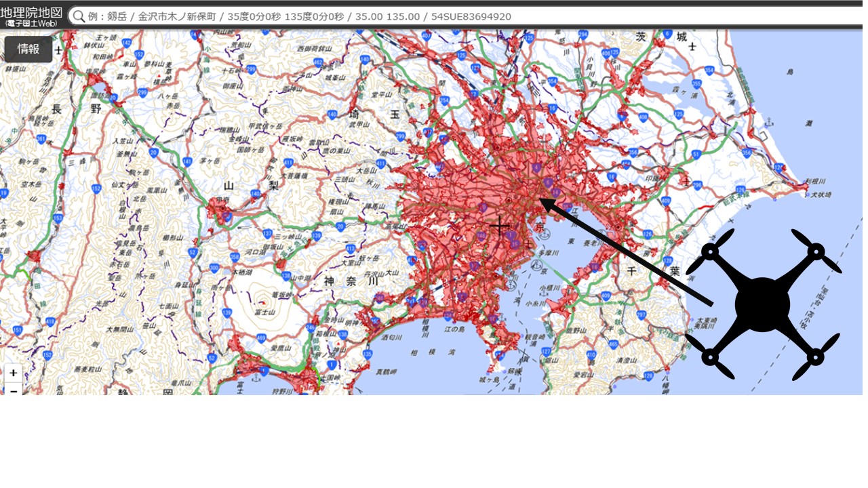Image resolution: width=868 pixels, height=488 pixels.
Task: Click the 富士山 summit label
Action: click(265, 312)
